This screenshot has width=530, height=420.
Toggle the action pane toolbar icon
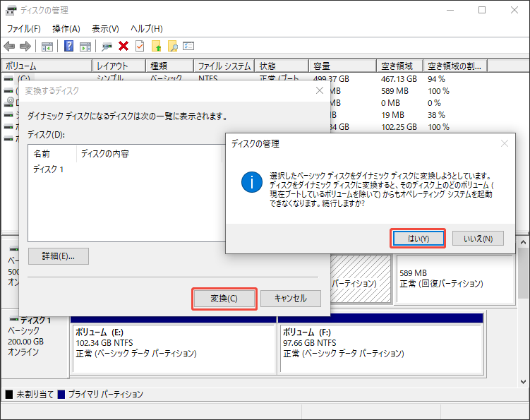point(85,47)
